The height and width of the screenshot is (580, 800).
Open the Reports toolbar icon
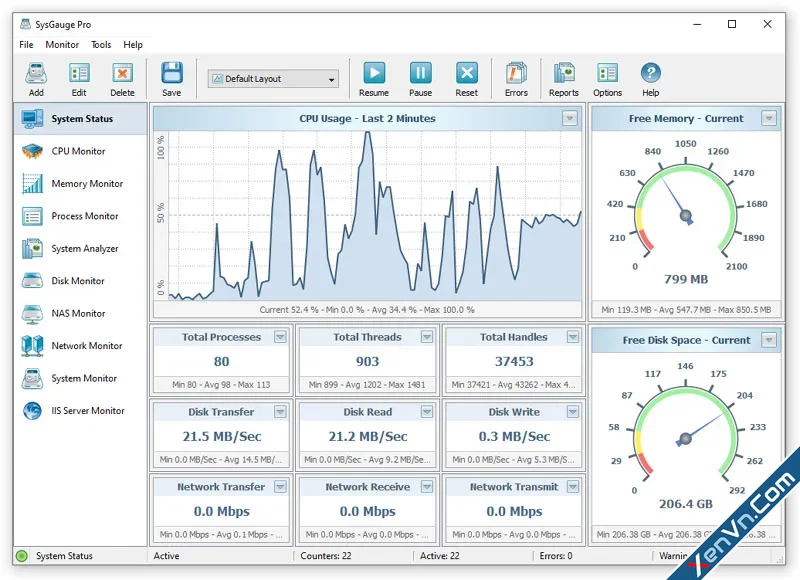click(x=564, y=73)
